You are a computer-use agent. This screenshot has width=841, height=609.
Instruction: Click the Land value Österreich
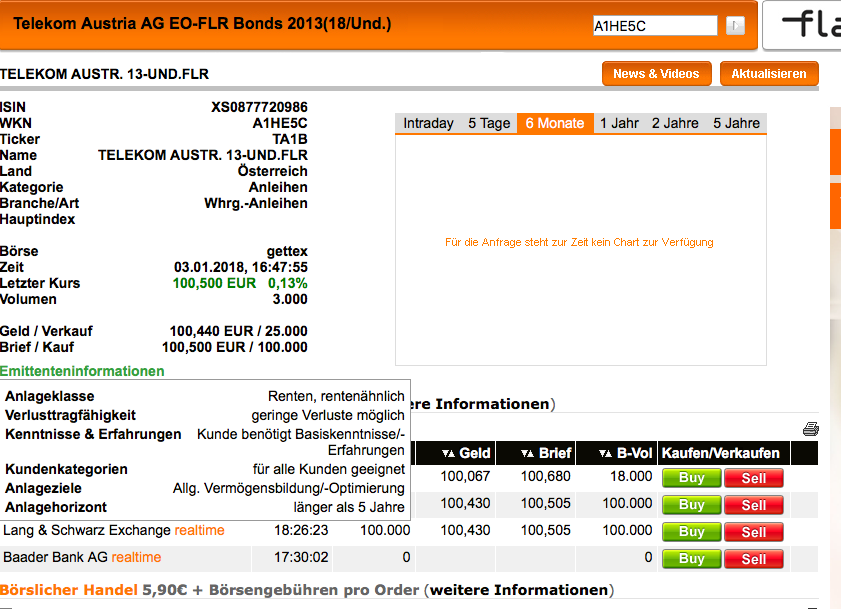[x=273, y=171]
